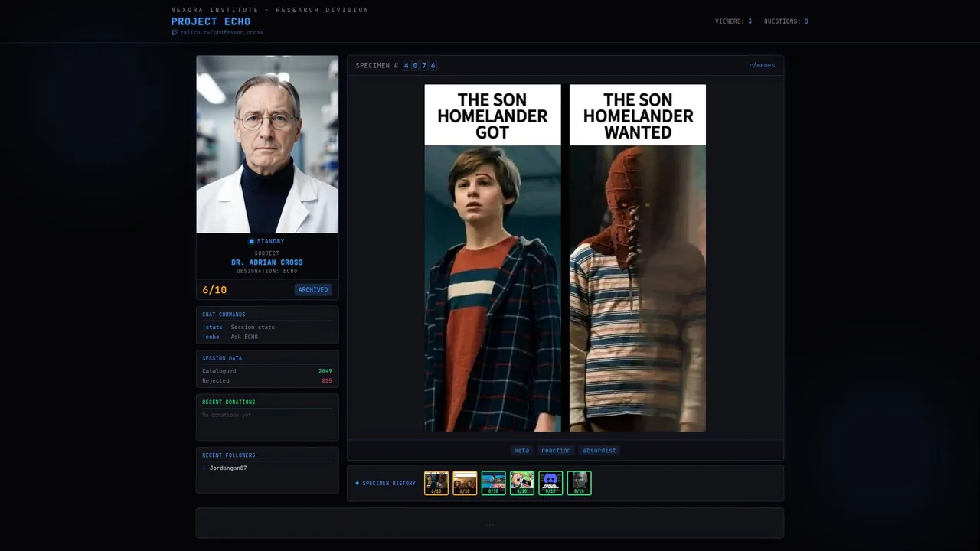Screen dimensions: 980x551
Task: Click the specimen number digits 4076
Action: pyautogui.click(x=420, y=66)
